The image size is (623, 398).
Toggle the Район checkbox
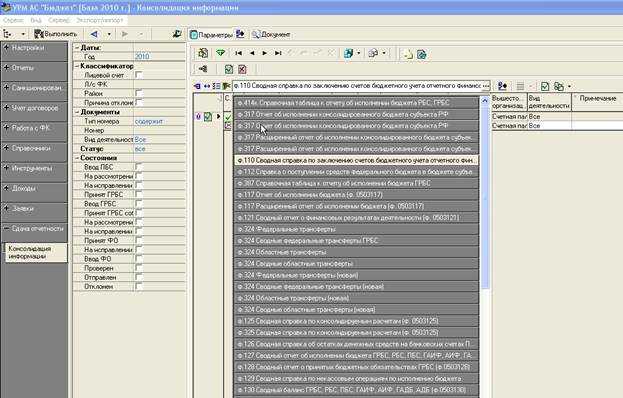point(138,93)
